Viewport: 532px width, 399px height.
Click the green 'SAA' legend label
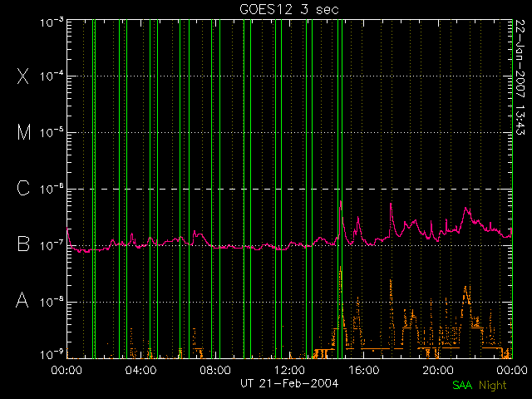click(462, 385)
